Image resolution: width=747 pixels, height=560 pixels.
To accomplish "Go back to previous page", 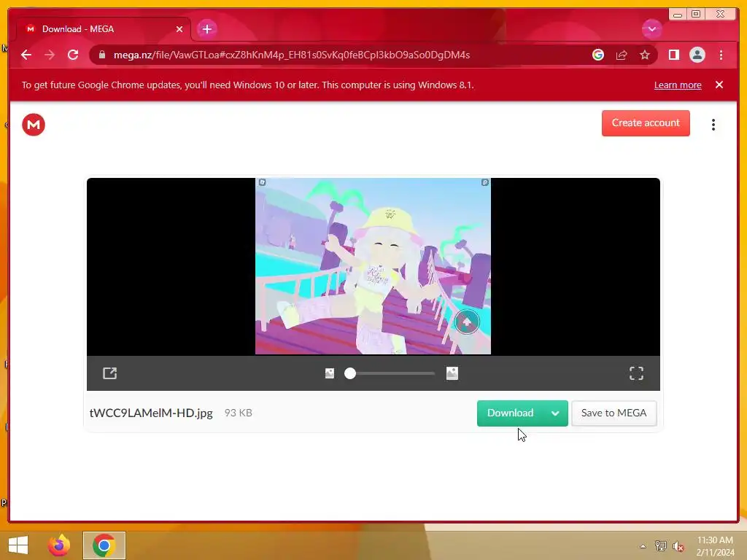I will click(x=26, y=55).
